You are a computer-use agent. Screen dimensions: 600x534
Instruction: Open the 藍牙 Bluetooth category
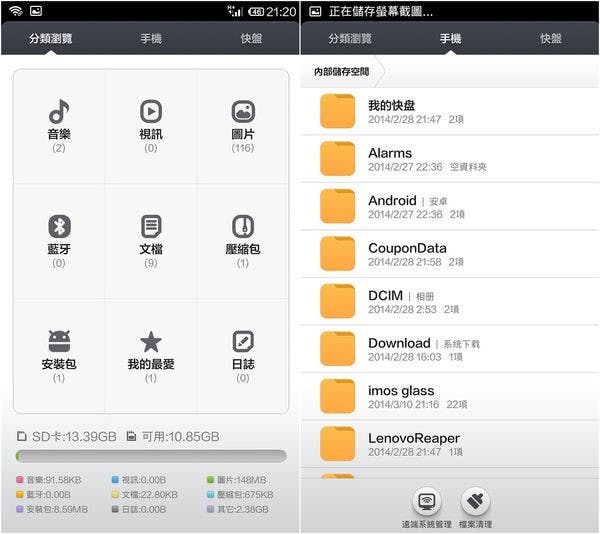pyautogui.click(x=59, y=241)
